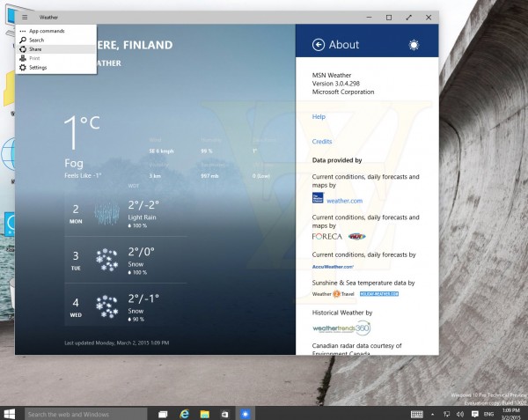Image resolution: width=528 pixels, height=420 pixels.
Task: Open the Credits link
Action: click(x=322, y=141)
